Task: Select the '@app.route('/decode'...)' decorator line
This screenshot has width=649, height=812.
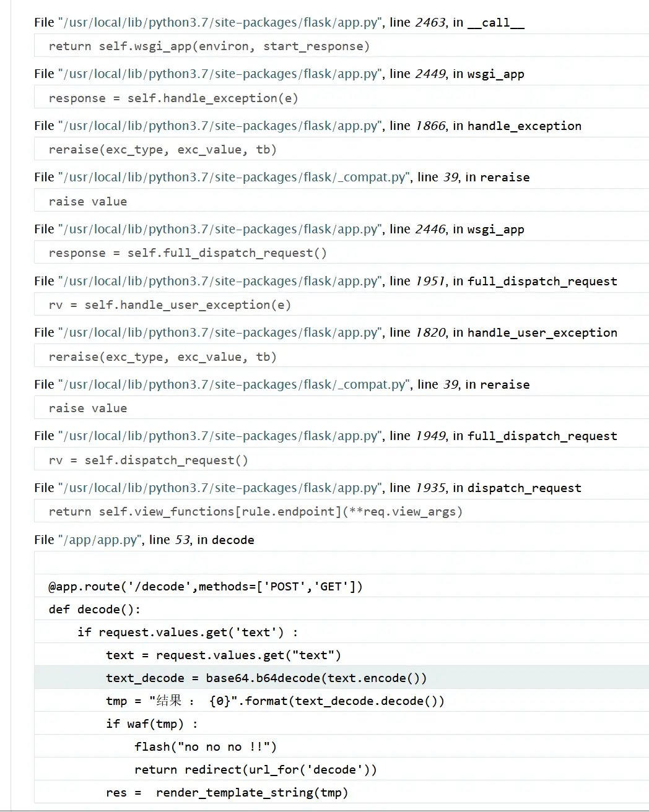Action: coord(206,587)
